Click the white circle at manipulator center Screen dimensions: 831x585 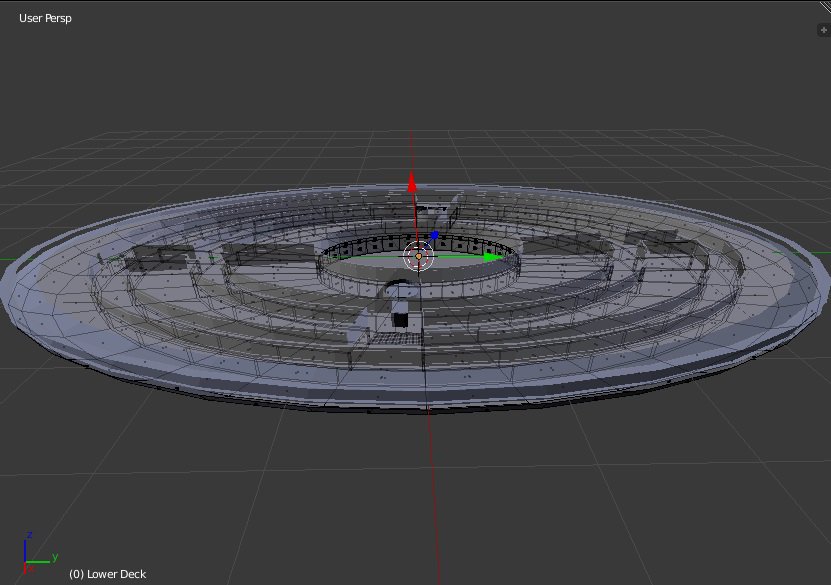[x=418, y=256]
